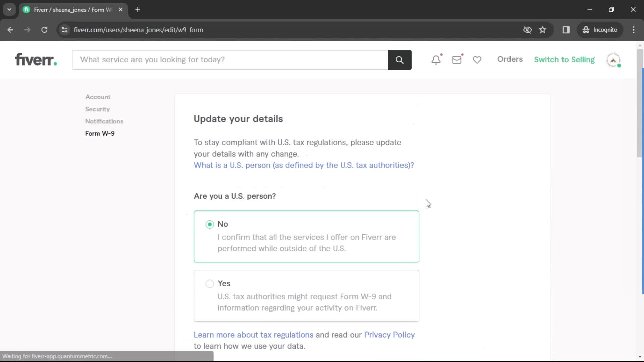Open the Orders link in header
Image resolution: width=644 pixels, height=362 pixels.
509,59
